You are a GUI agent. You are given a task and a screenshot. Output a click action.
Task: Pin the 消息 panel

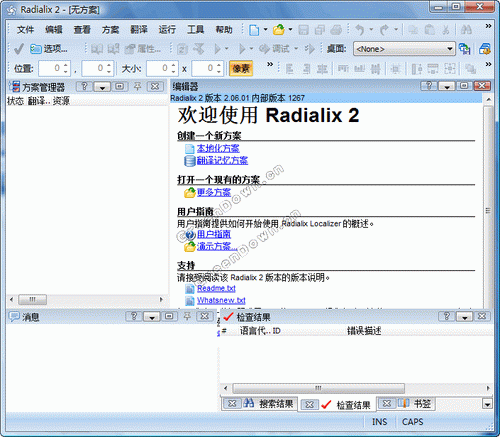[187, 316]
